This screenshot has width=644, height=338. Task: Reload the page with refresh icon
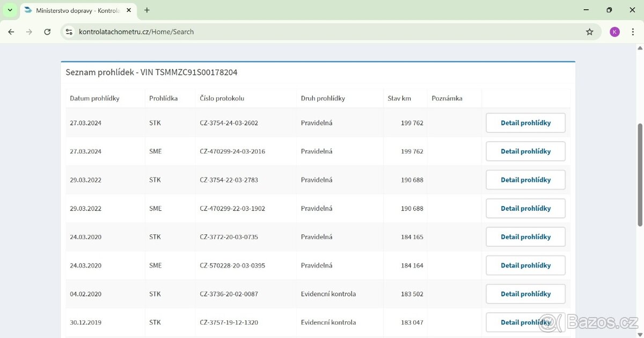(x=47, y=32)
